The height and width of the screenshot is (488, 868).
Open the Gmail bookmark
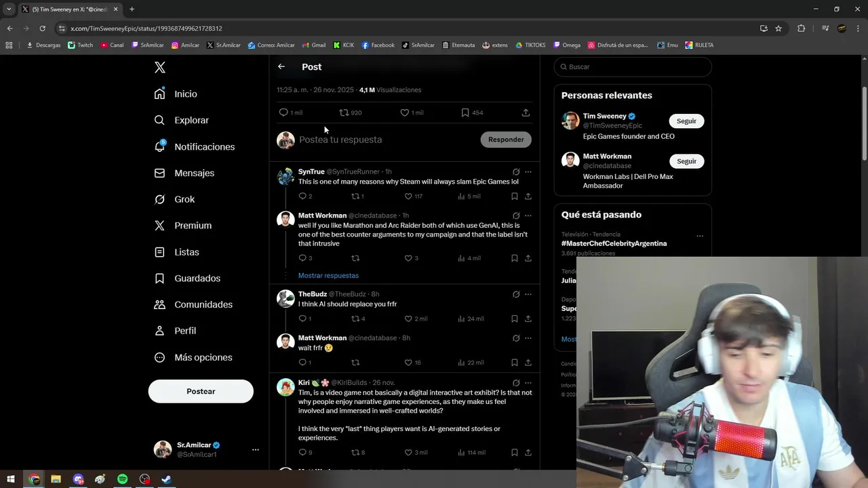pyautogui.click(x=313, y=45)
